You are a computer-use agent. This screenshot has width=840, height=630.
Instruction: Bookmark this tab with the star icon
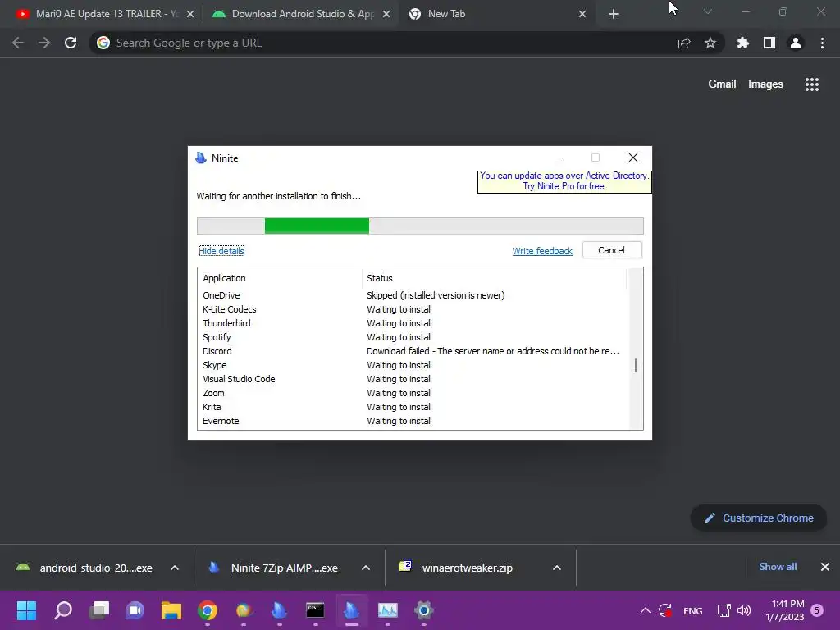coord(710,43)
